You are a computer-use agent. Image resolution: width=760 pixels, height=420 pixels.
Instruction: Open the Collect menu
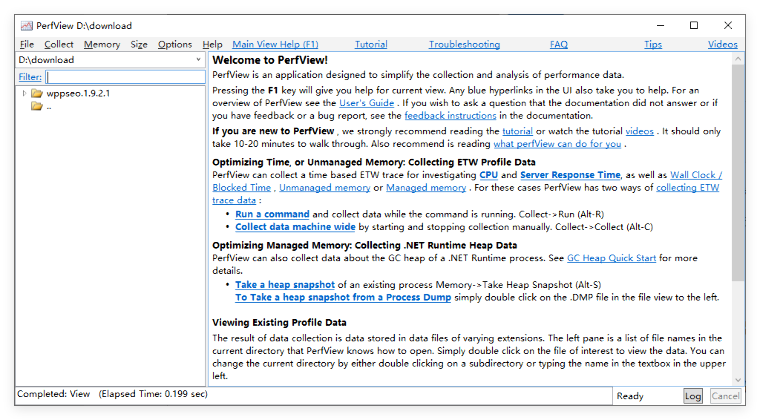coord(59,44)
